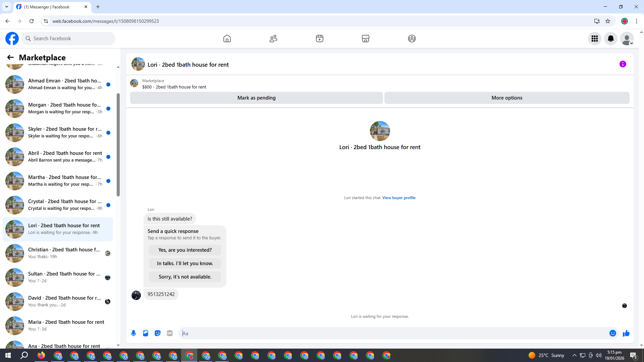Go back from Marketplace chats
The image size is (644, 362).
tap(10, 57)
